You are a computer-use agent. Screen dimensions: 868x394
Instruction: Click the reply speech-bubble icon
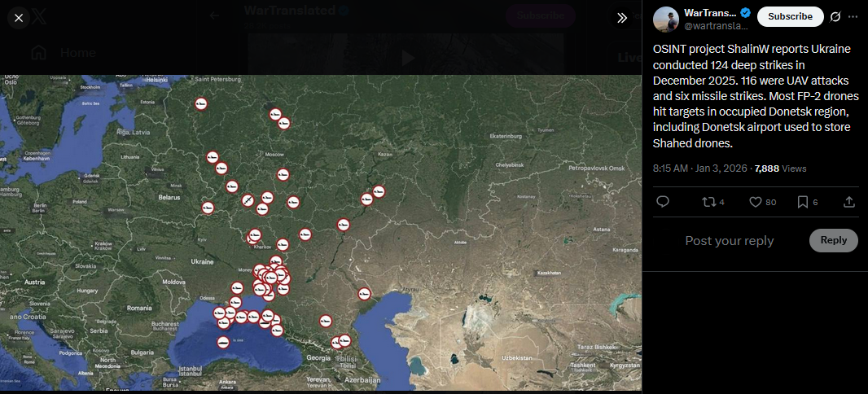pyautogui.click(x=663, y=202)
